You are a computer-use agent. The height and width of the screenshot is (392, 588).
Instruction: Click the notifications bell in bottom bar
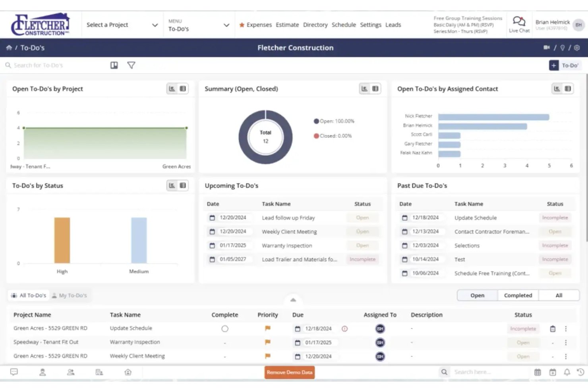[567, 372]
